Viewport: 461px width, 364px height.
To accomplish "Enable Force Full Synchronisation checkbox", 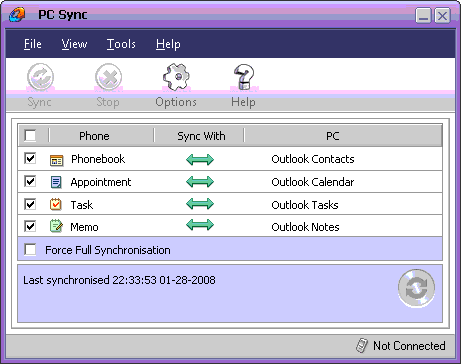I will [x=30, y=249].
